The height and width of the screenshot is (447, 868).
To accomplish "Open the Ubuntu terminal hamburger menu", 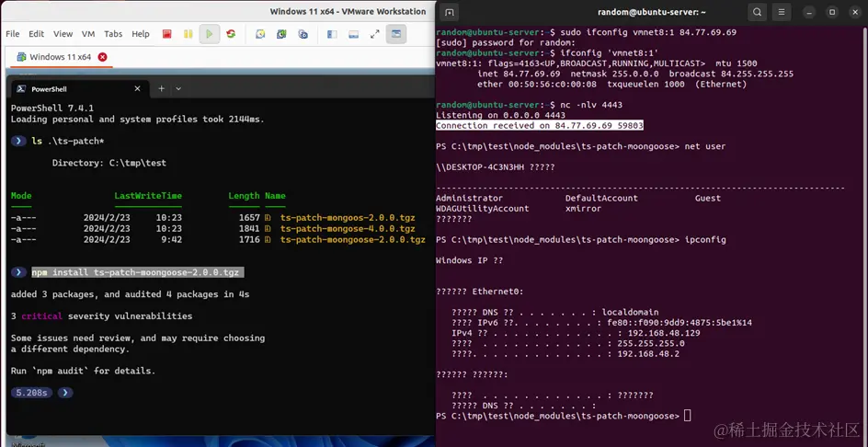I will [x=781, y=12].
